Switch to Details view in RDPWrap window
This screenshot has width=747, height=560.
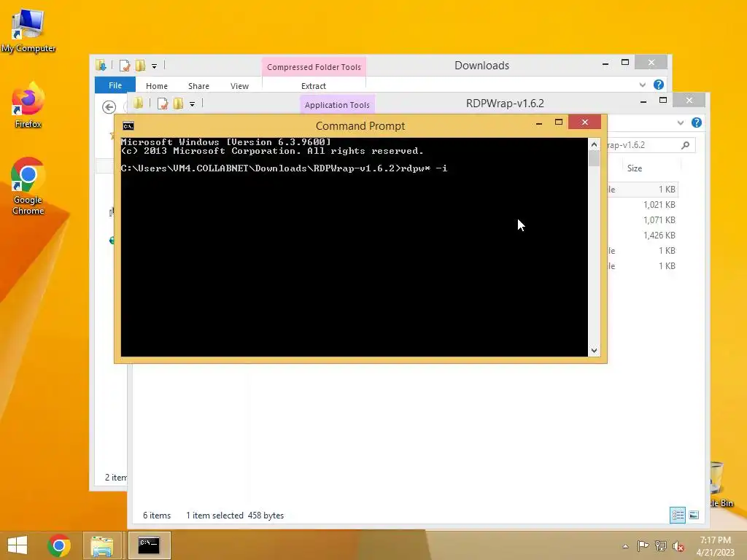point(678,516)
